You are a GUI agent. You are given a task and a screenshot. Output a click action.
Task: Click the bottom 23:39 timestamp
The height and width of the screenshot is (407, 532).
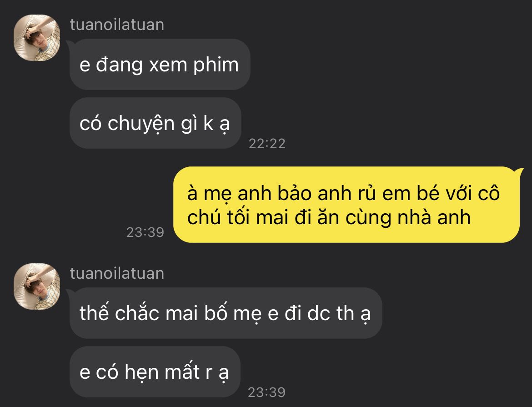coord(266,392)
